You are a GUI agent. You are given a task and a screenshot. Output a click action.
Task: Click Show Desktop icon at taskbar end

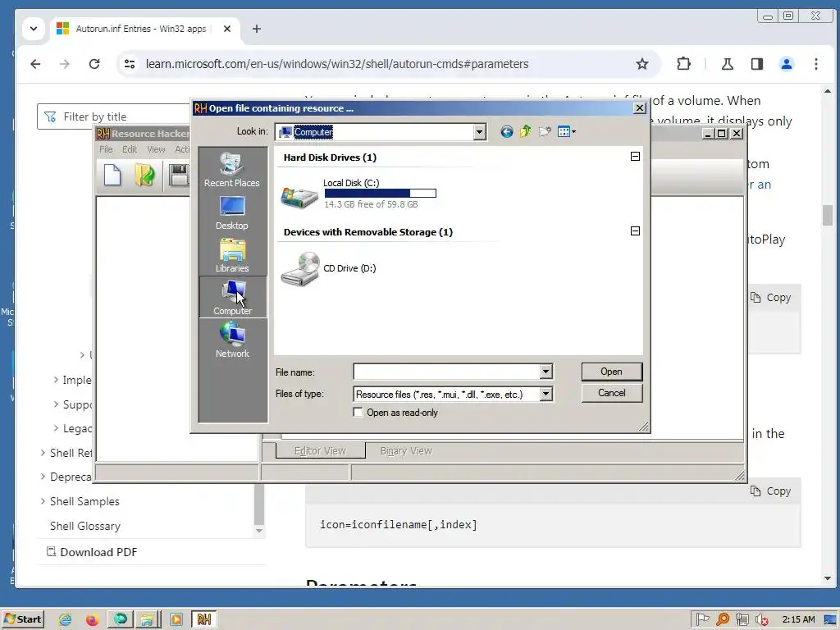click(x=830, y=620)
